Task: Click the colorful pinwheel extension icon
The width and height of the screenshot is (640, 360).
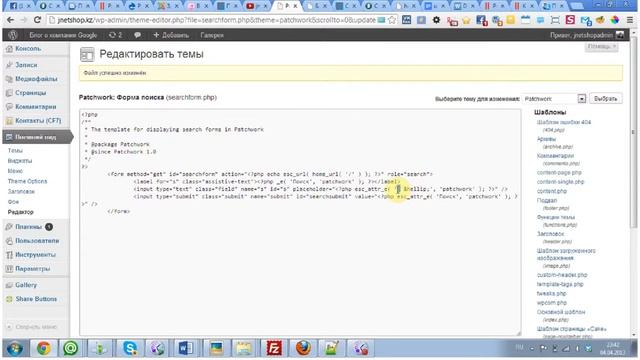Action: tap(615, 20)
